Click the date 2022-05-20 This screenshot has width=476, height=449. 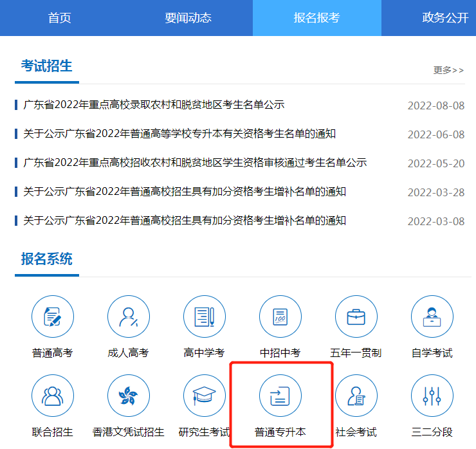coord(436,163)
